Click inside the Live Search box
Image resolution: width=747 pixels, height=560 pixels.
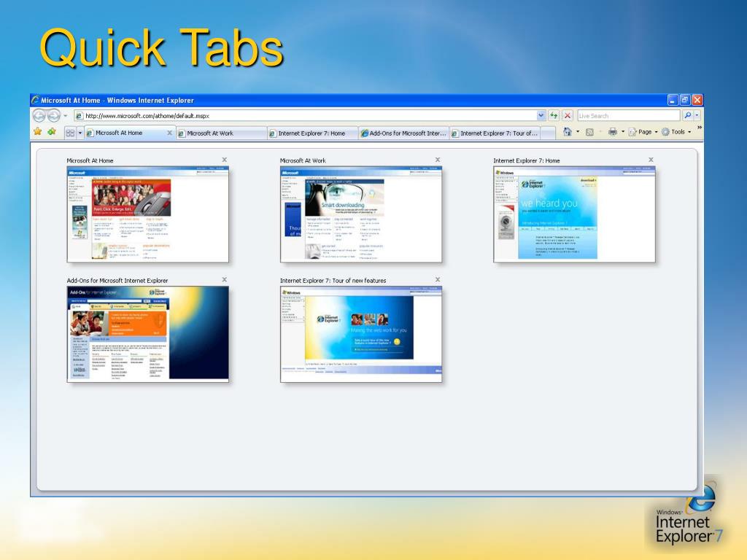pos(628,116)
